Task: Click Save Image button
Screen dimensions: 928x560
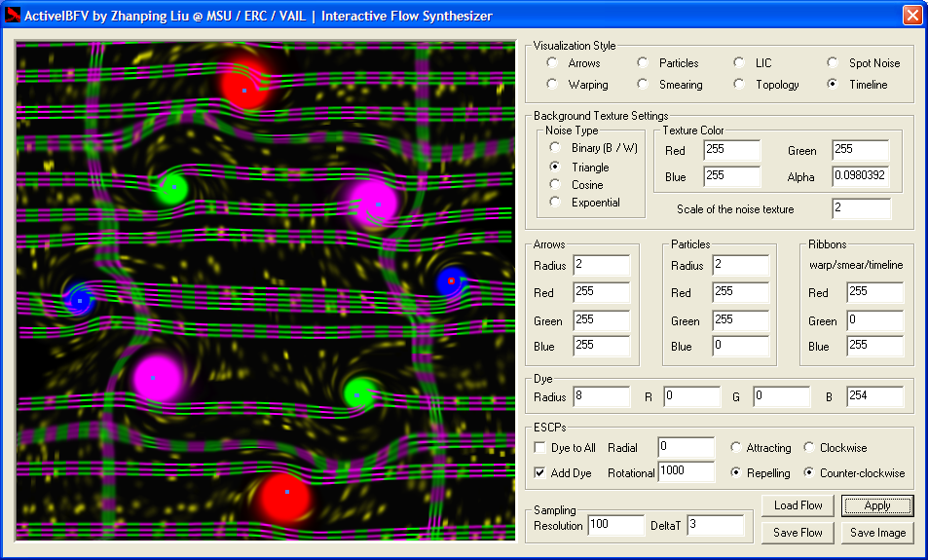Action: (x=877, y=533)
